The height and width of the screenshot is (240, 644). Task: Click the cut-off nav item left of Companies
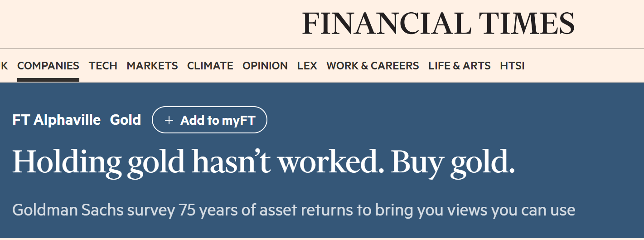point(4,66)
